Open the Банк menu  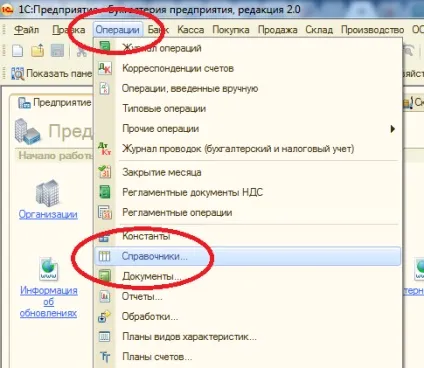(x=158, y=30)
